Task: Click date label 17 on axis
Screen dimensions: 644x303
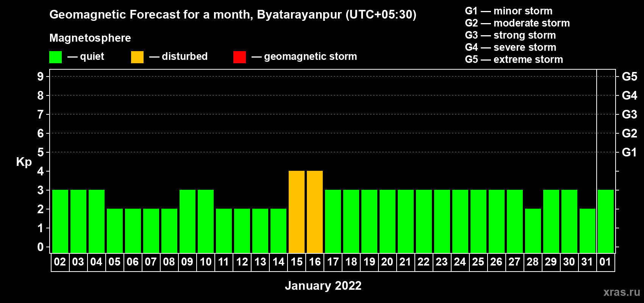Action: coord(333,262)
